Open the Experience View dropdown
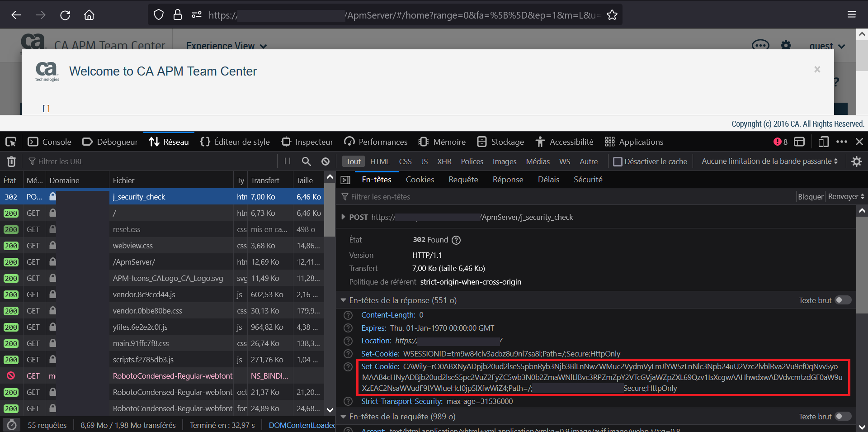The width and height of the screenshot is (868, 432). click(226, 46)
